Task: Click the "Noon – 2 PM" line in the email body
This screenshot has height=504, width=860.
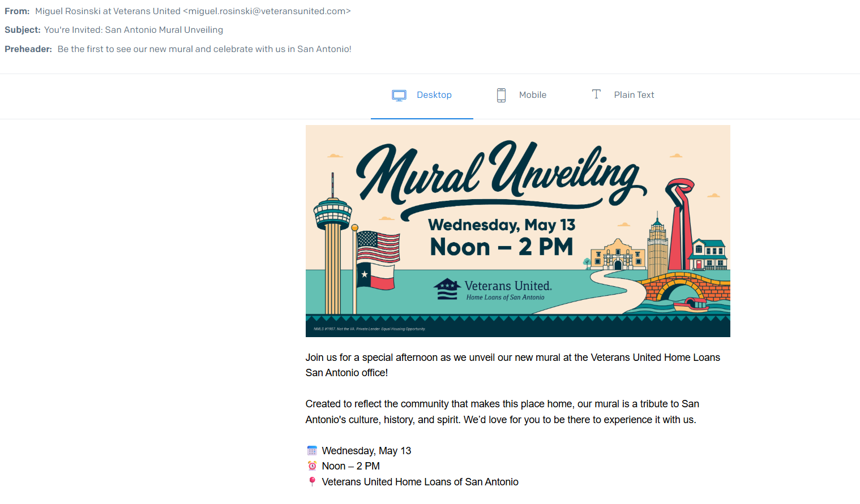Action: 350,466
